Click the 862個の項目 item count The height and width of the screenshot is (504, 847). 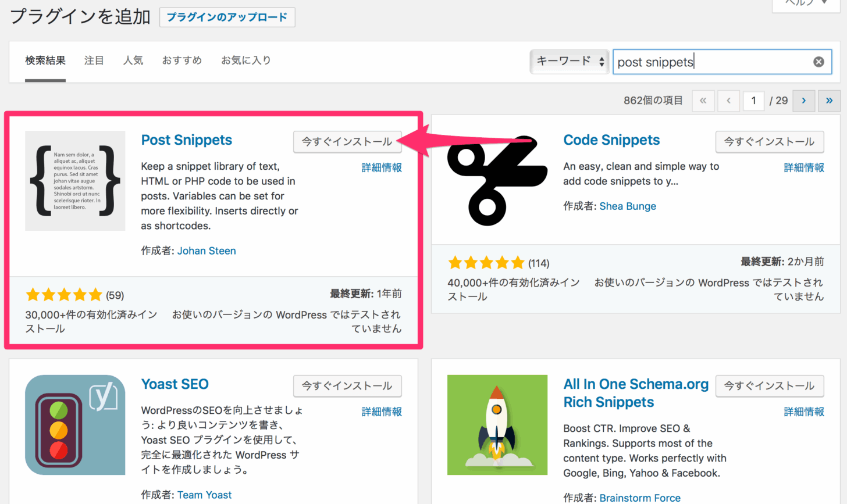click(x=653, y=101)
